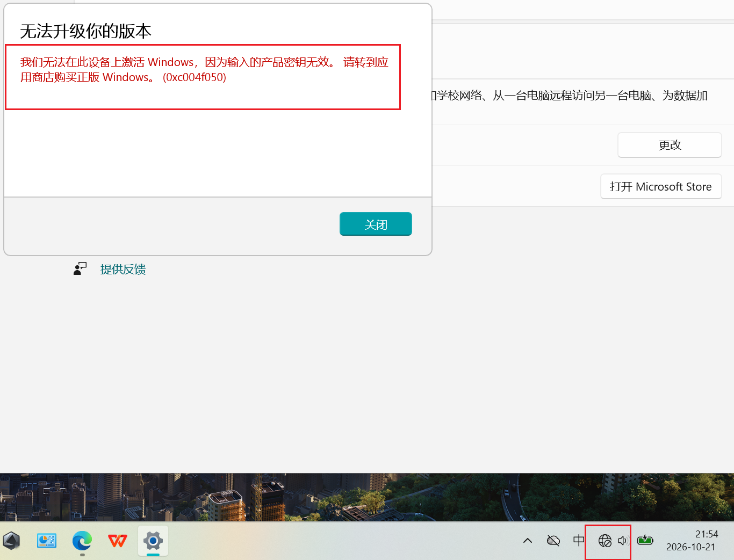This screenshot has width=734, height=560.
Task: Open Microsoft Edge from the taskbar
Action: [82, 541]
